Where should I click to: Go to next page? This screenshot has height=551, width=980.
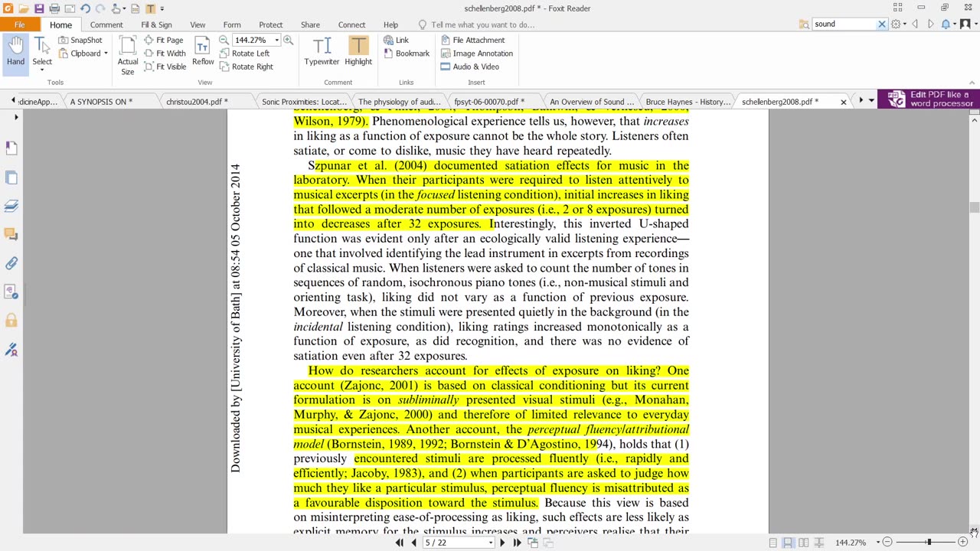tap(502, 543)
